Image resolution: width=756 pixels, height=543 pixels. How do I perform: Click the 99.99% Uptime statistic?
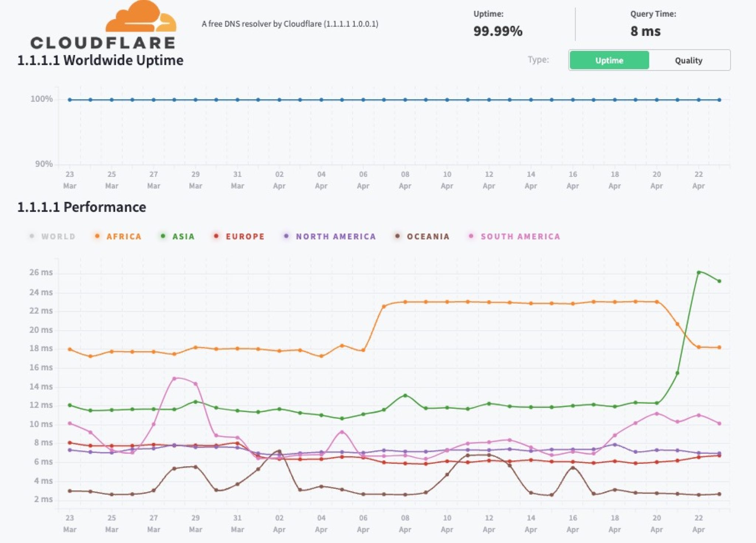pos(498,31)
